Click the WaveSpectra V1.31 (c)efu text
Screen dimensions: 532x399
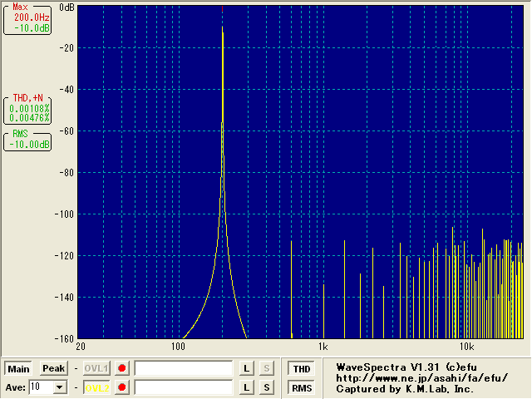(406, 367)
